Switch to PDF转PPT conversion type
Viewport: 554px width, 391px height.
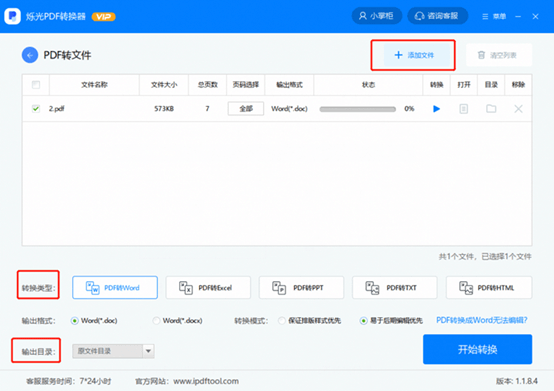pos(301,288)
